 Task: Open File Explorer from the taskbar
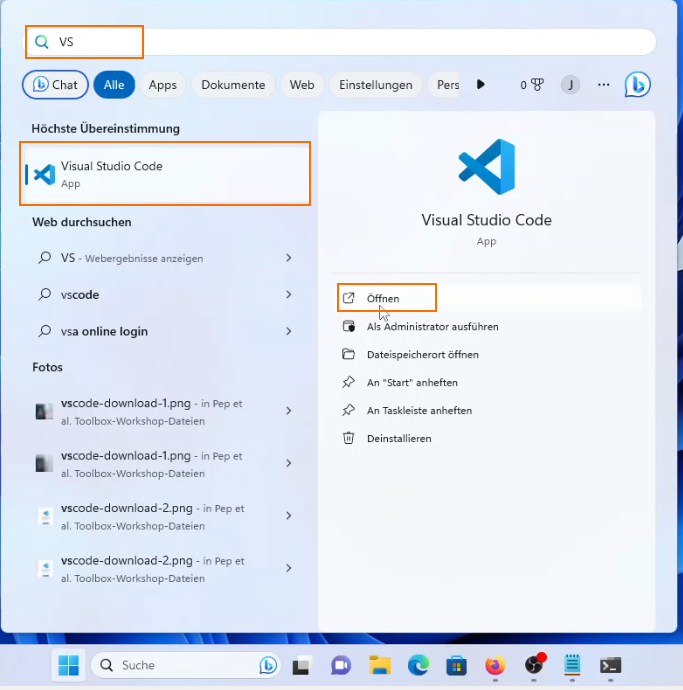[380, 665]
